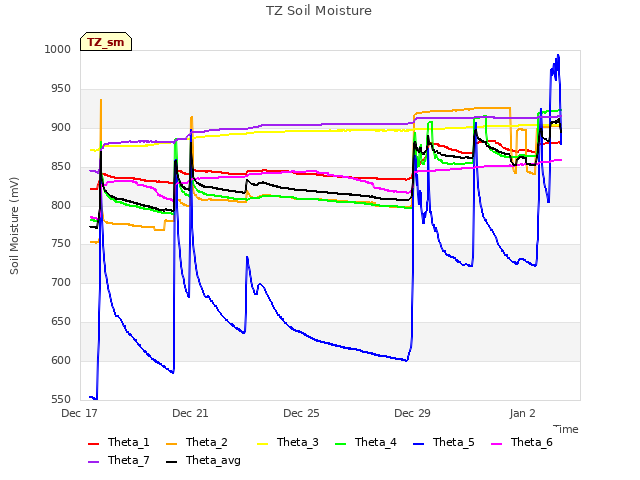Toggle Theta_avg series in legend

click(x=203, y=460)
